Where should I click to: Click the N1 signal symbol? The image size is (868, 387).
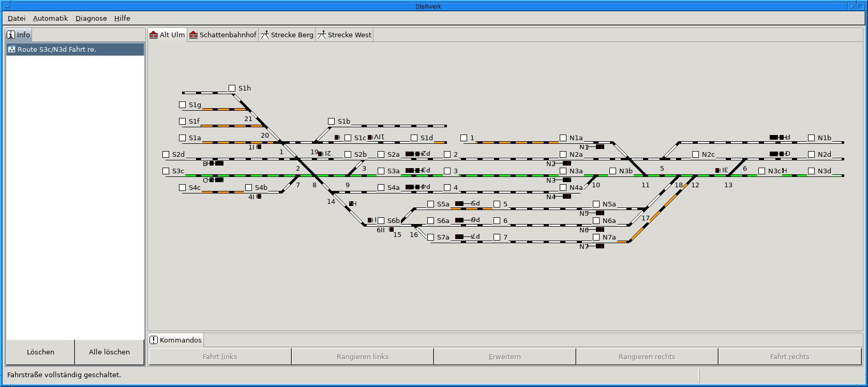pos(599,147)
